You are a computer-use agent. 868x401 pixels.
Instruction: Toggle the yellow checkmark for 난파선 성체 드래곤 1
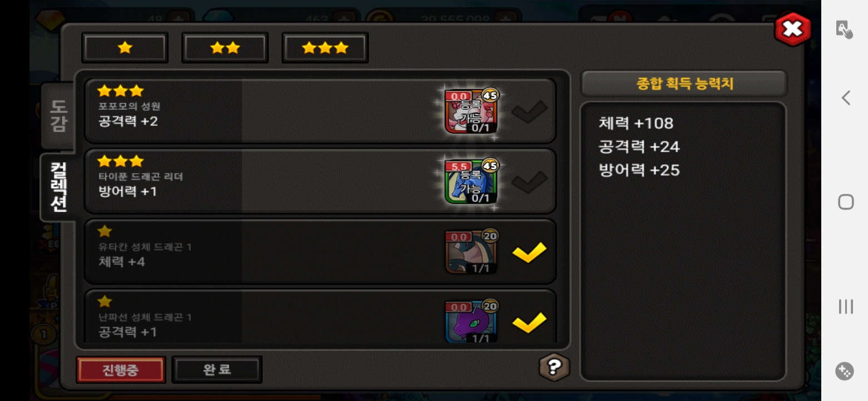click(529, 322)
